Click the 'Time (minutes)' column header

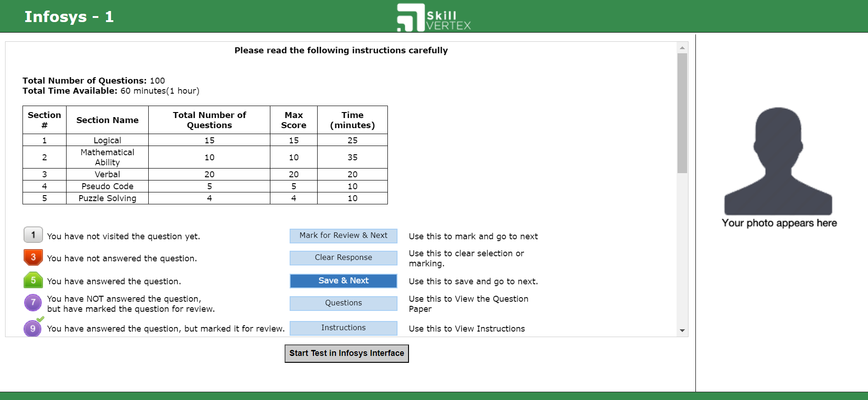[353, 120]
